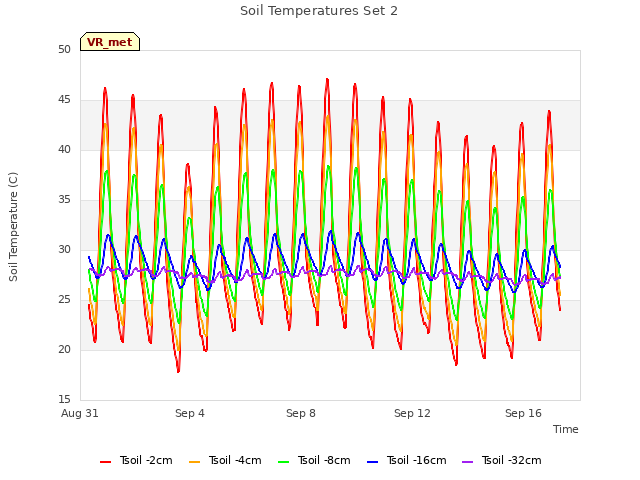Click the chart title Soil Temperatures Set 2
640x480 pixels.
(319, 11)
